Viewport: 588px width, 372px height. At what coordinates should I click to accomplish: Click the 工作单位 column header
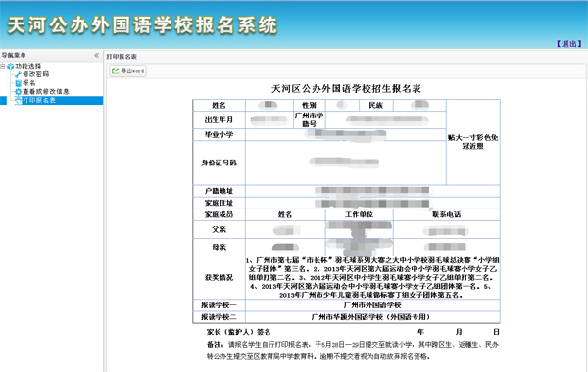click(x=360, y=214)
